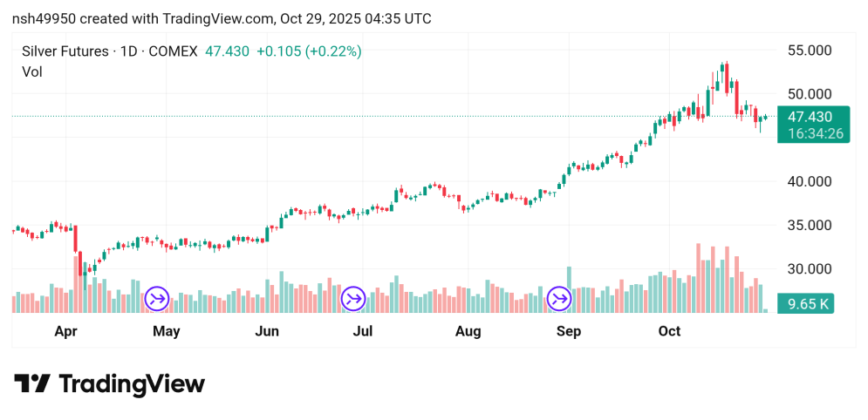
Task: Click the 9.65 K volume value tag
Action: (809, 304)
